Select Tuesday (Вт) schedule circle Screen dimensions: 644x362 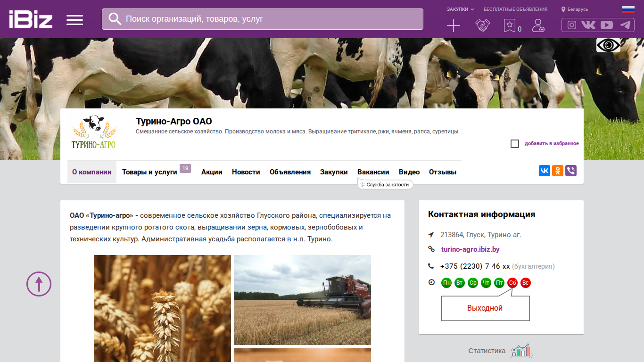(460, 283)
